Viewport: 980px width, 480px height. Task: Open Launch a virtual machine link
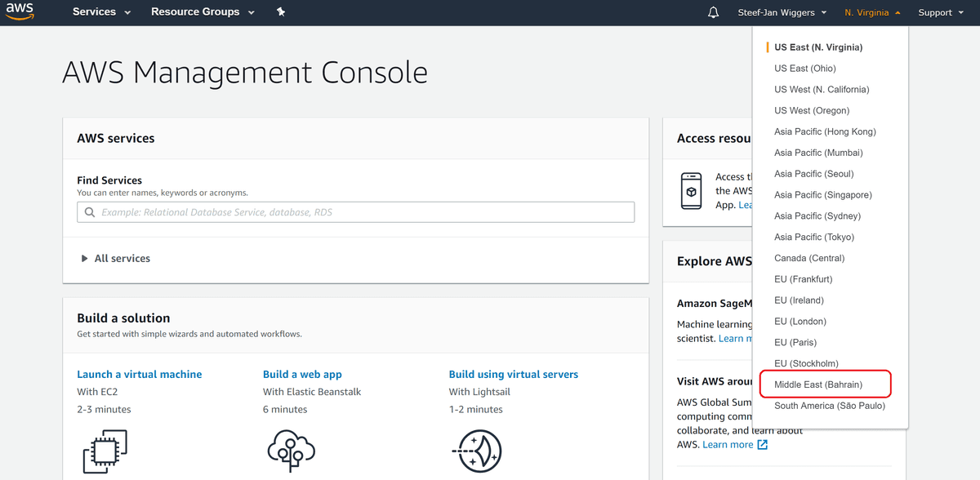point(140,375)
